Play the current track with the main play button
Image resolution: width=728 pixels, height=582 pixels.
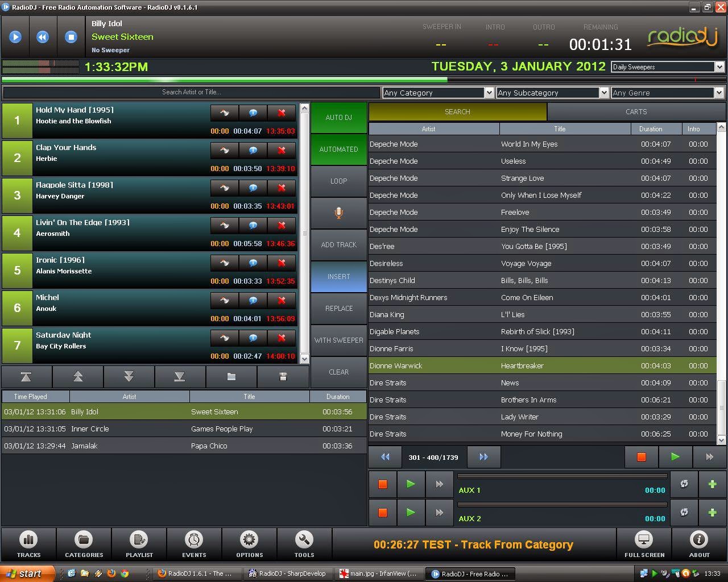click(x=15, y=37)
